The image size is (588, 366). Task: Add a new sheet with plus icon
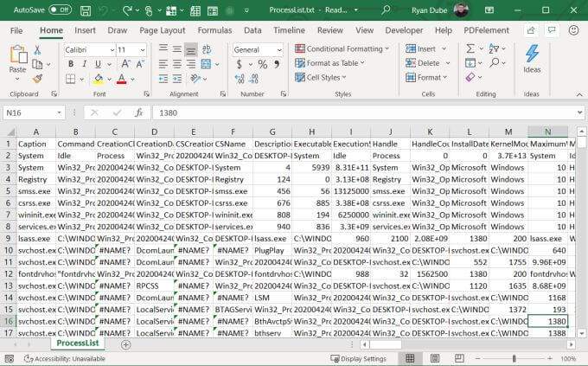coord(125,344)
